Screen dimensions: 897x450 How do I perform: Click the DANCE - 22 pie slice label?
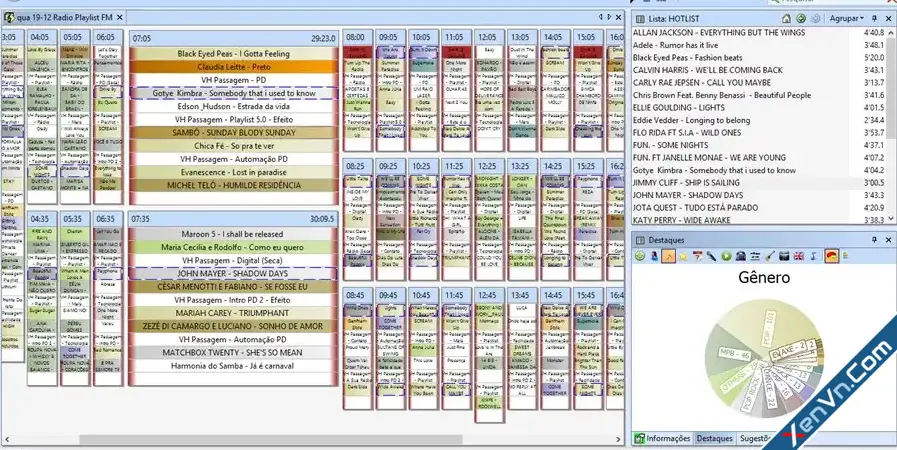pyautogui.click(x=771, y=387)
